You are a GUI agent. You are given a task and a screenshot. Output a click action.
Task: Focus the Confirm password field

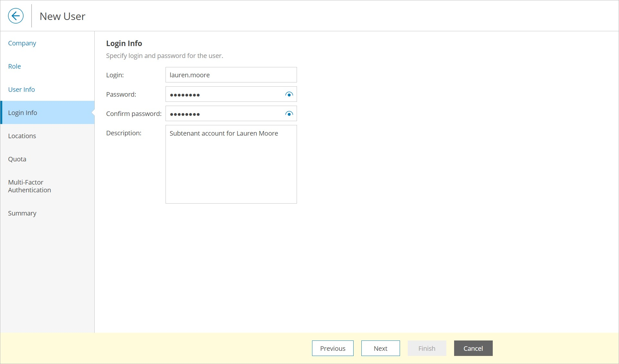tap(224, 114)
